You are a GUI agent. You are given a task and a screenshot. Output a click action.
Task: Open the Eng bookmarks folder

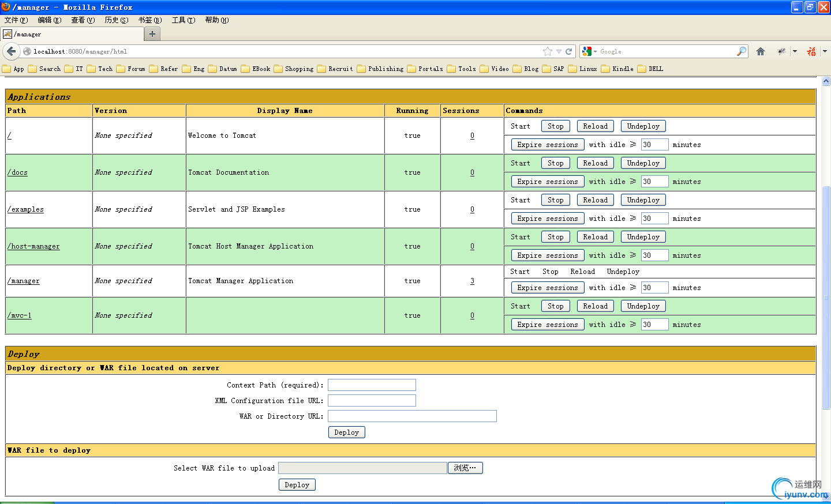click(193, 69)
